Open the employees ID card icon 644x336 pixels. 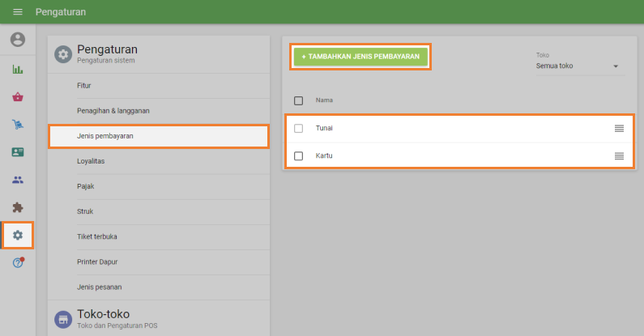point(18,152)
